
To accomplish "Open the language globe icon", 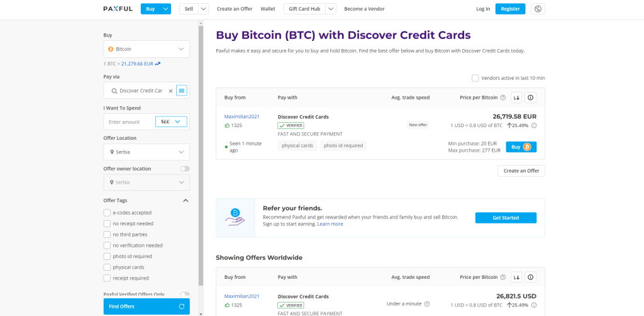I will tap(538, 9).
